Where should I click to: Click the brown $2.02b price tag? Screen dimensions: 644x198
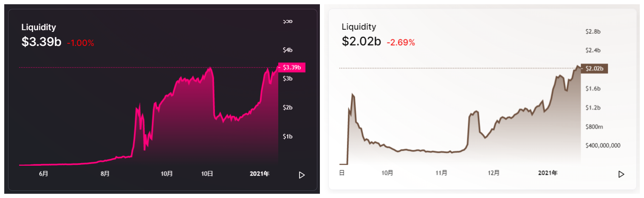click(x=594, y=68)
